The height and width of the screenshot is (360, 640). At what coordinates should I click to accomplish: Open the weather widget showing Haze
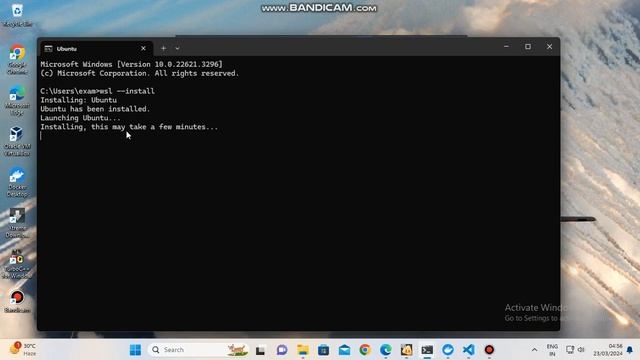tap(23, 349)
